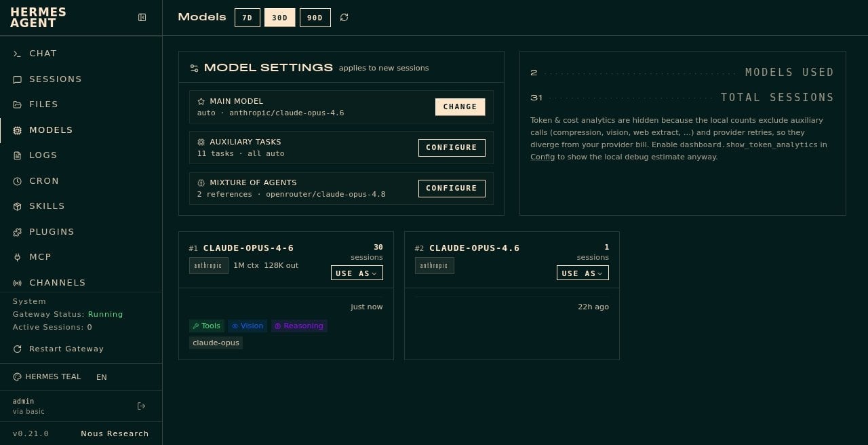Click the Cron clock icon

[x=17, y=181]
